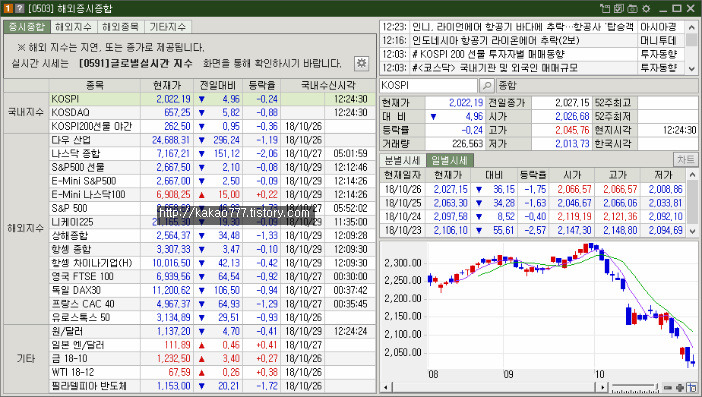The image size is (702, 397).
Task: Click the chart zoom-out minus icon
Action: click(668, 387)
